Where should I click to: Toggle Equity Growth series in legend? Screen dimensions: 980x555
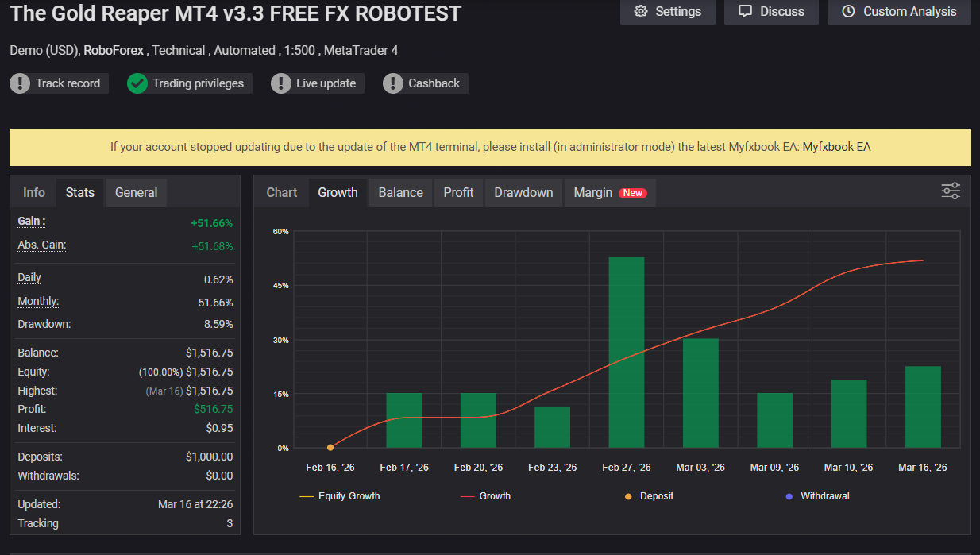click(340, 496)
